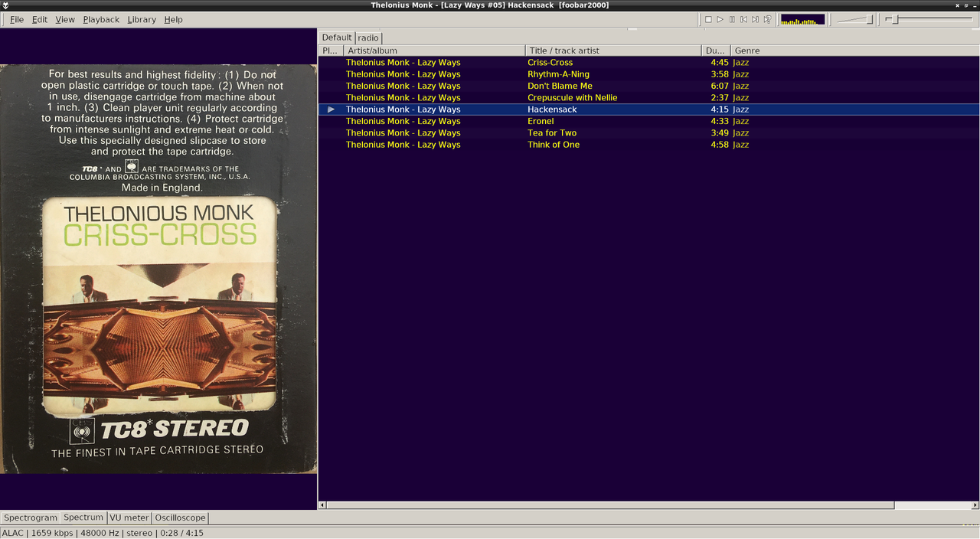Click the Play button in toolbar
The width and height of the screenshot is (980, 539).
720,19
